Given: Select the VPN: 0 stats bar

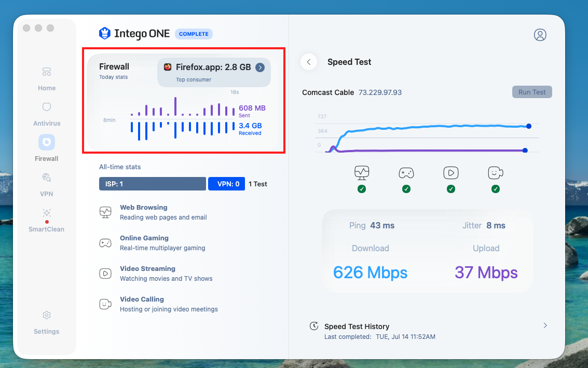Looking at the screenshot, I should 226,184.
